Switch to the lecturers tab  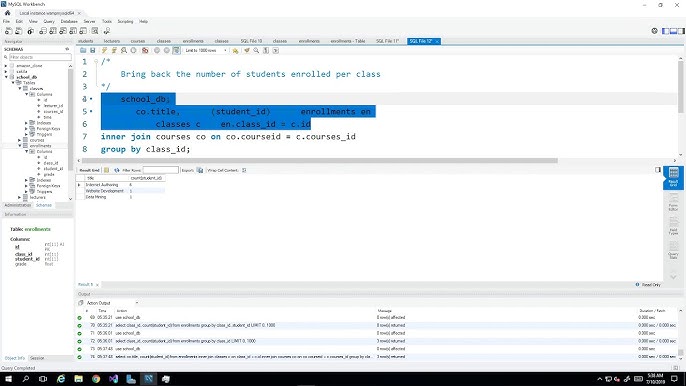112,41
